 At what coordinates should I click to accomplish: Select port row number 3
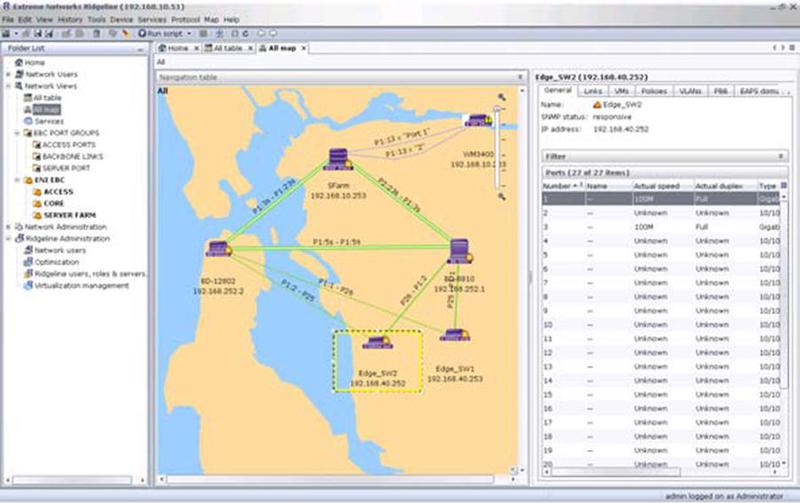pos(661,227)
